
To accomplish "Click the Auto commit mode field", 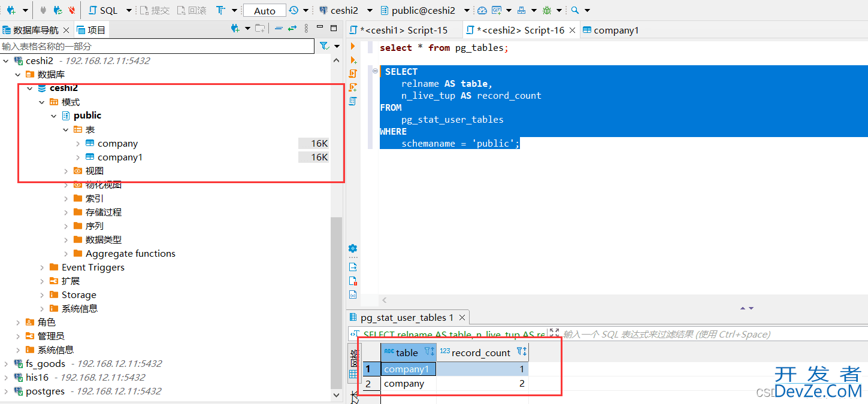I will pyautogui.click(x=264, y=11).
